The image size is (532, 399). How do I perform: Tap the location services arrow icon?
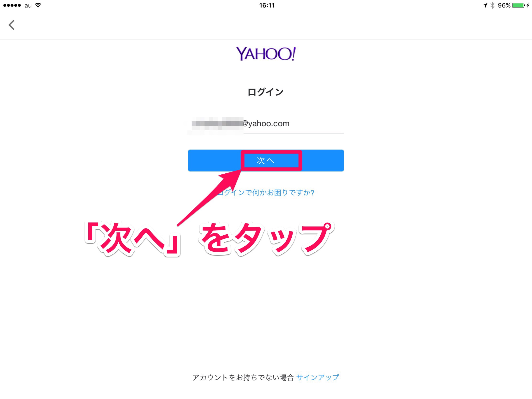pyautogui.click(x=485, y=5)
